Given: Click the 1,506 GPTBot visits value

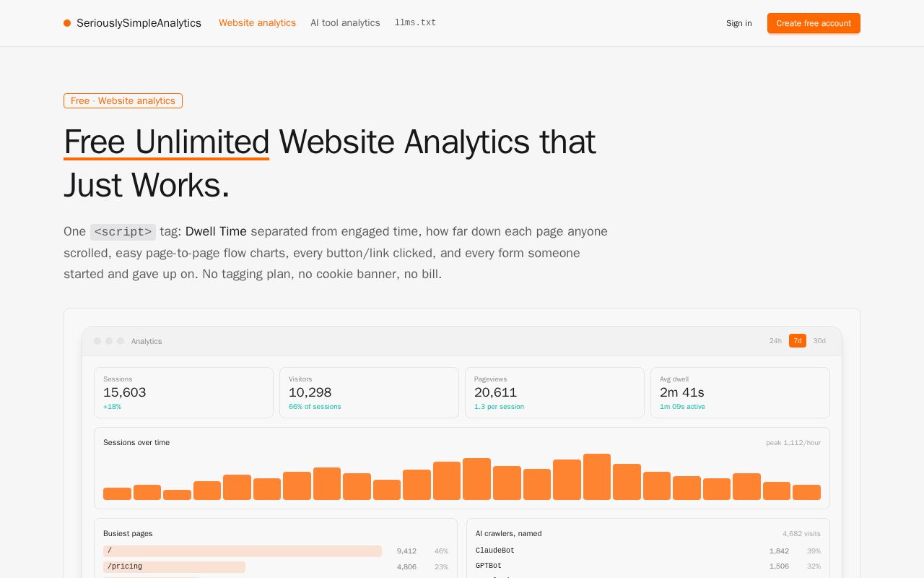Looking at the screenshot, I should tap(779, 566).
